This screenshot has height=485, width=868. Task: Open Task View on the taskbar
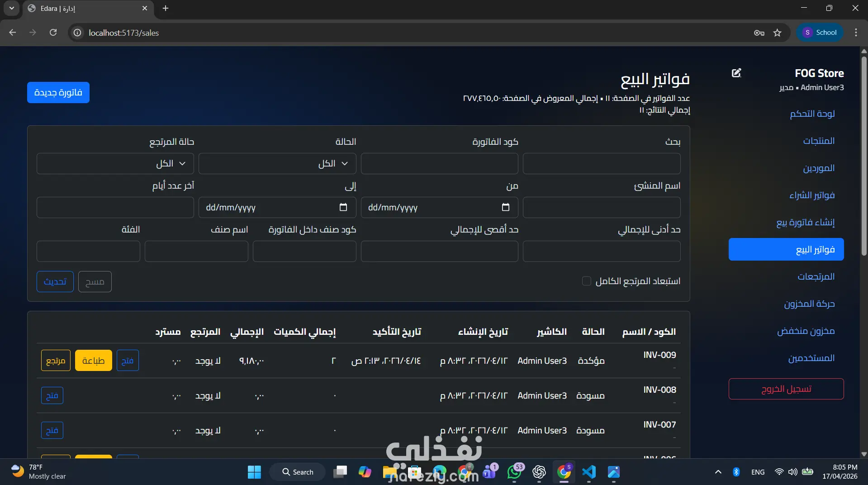340,472
